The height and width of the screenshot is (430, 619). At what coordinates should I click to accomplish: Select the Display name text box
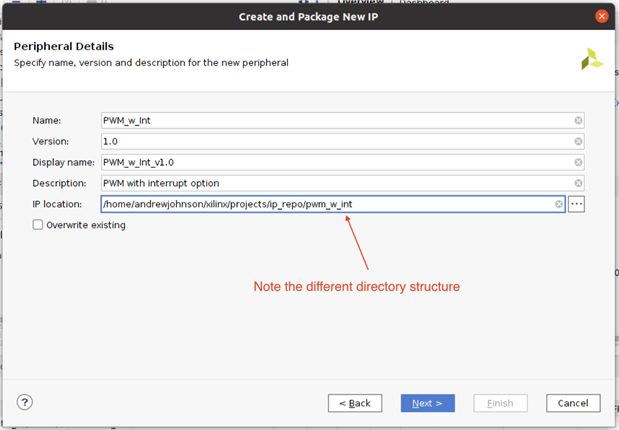tap(335, 162)
